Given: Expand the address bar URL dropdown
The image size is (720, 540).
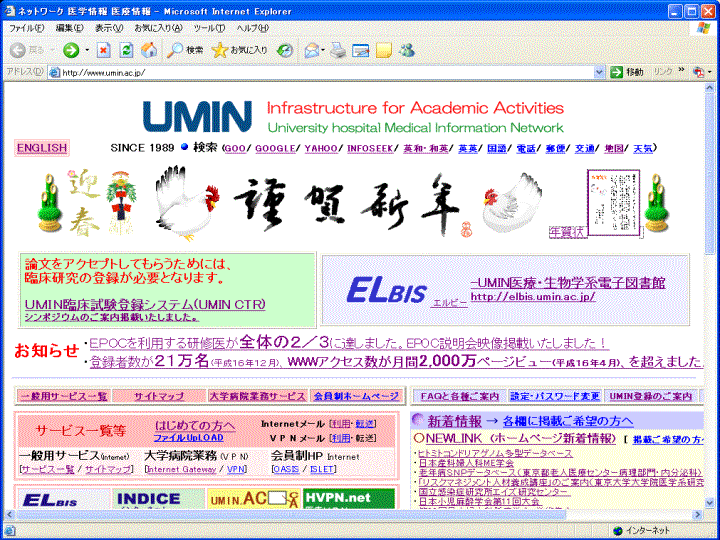Looking at the screenshot, I should click(x=599, y=72).
